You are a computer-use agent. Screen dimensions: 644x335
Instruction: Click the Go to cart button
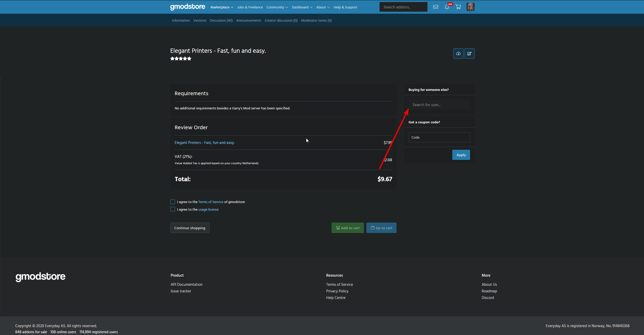point(381,228)
